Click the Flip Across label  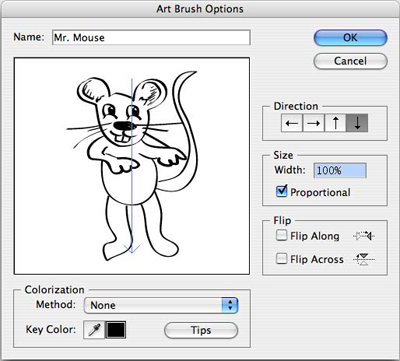tap(317, 259)
